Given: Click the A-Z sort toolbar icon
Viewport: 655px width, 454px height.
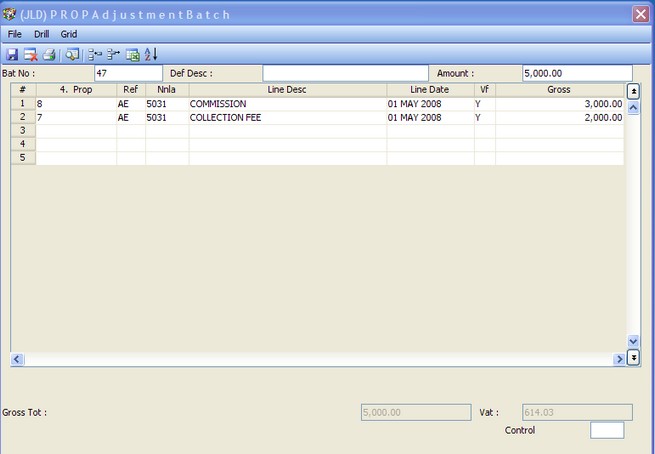Looking at the screenshot, I should (151, 54).
